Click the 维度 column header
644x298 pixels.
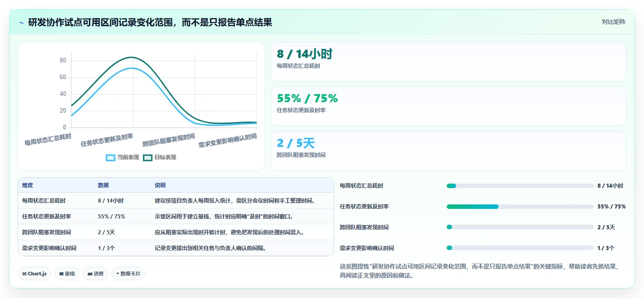(x=28, y=185)
